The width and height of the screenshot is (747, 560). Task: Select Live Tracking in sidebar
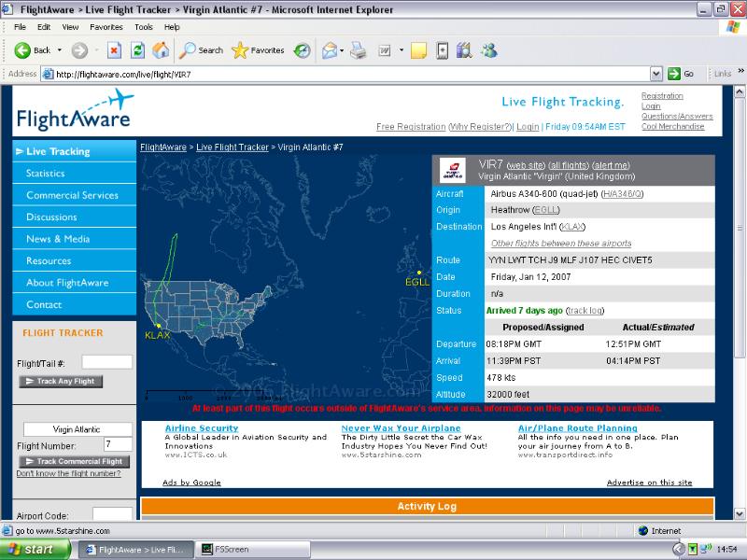[x=57, y=151]
